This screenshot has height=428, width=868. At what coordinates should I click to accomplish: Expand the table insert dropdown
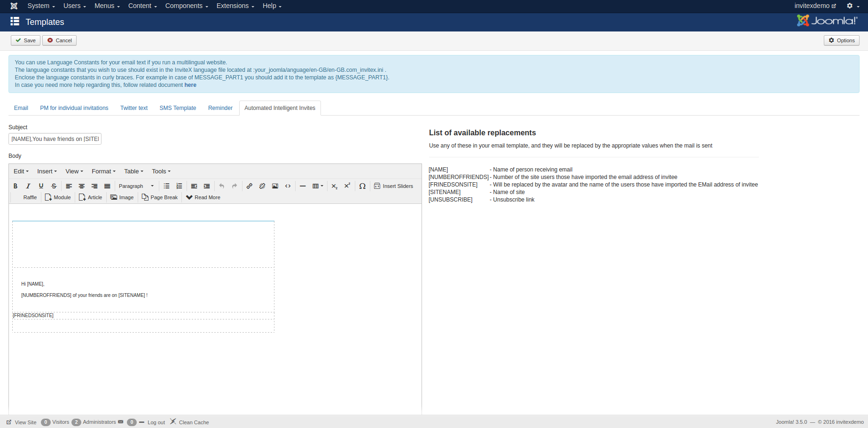318,186
